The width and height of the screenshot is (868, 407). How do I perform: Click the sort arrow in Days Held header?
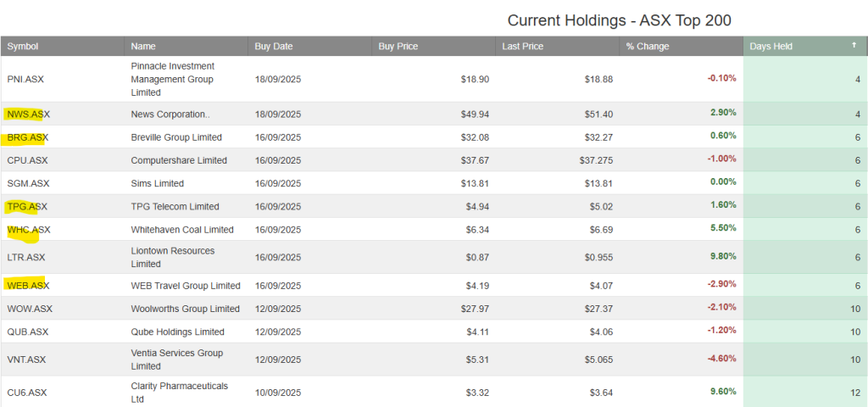[854, 46]
